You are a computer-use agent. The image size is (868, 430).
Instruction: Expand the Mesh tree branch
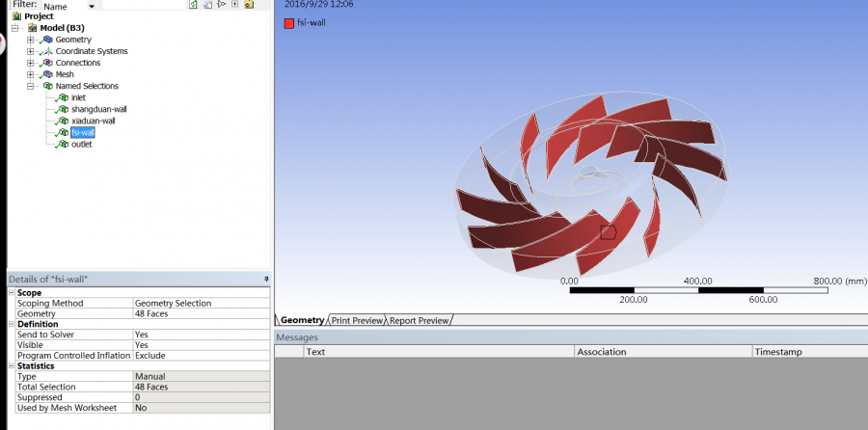pyautogui.click(x=31, y=74)
